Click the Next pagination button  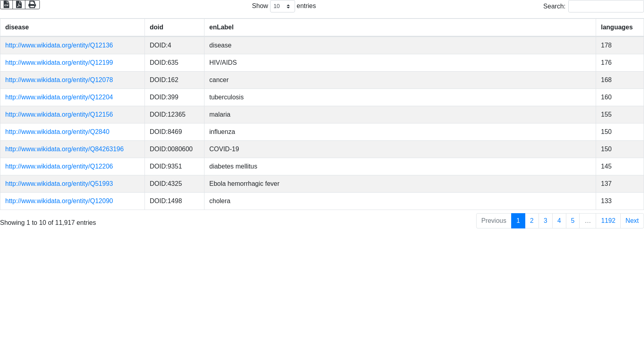pos(632,221)
